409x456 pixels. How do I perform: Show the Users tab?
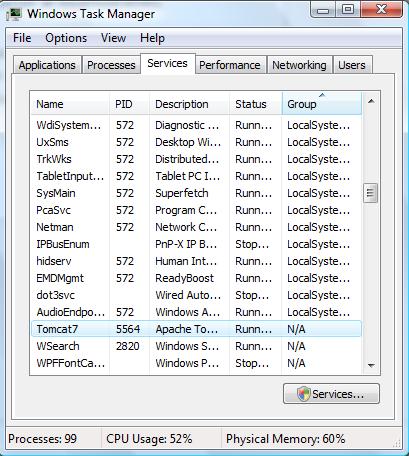click(352, 65)
